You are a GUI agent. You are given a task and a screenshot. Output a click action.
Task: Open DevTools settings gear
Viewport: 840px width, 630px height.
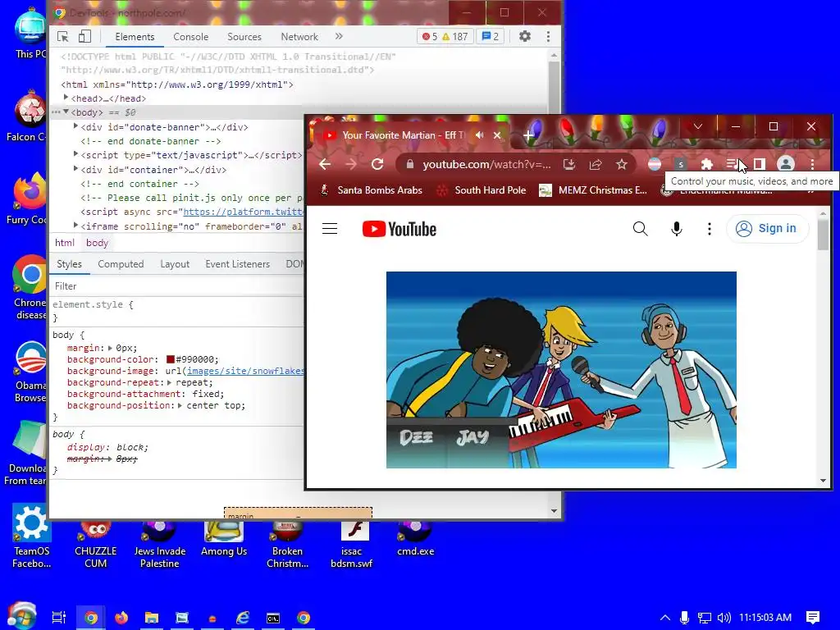pos(525,36)
